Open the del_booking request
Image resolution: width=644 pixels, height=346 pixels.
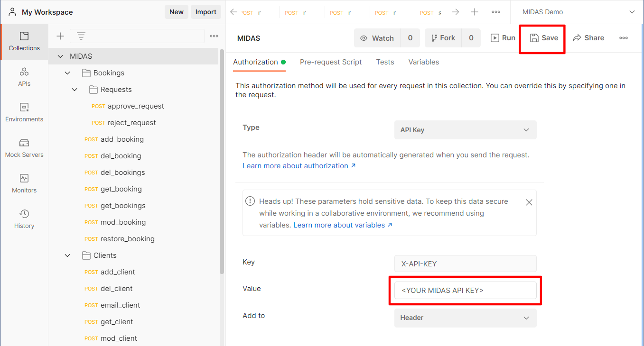pyautogui.click(x=113, y=156)
